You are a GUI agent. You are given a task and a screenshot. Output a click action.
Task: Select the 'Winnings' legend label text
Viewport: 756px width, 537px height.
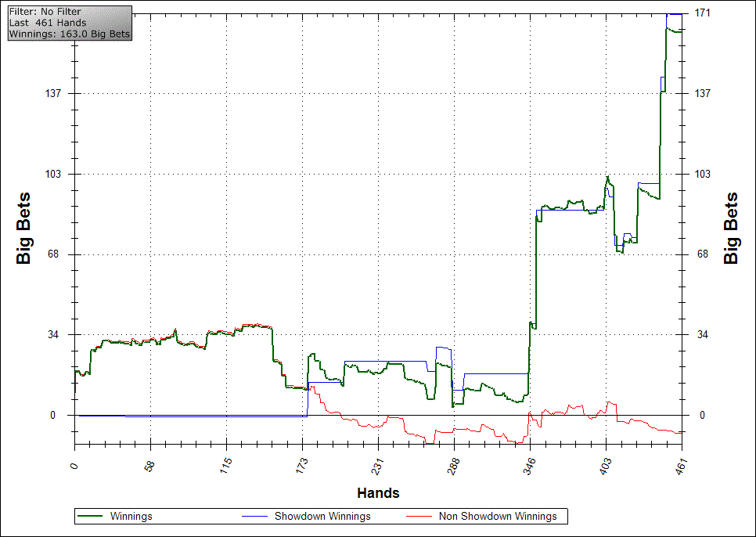[131, 517]
